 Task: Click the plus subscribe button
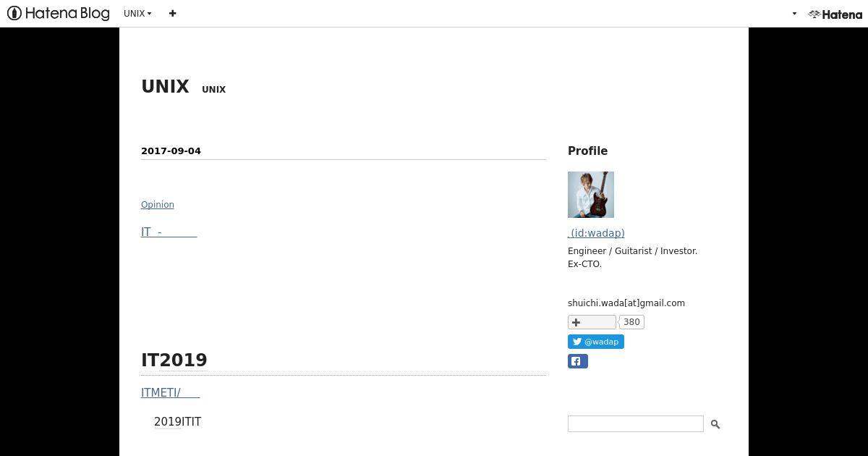[x=592, y=322]
